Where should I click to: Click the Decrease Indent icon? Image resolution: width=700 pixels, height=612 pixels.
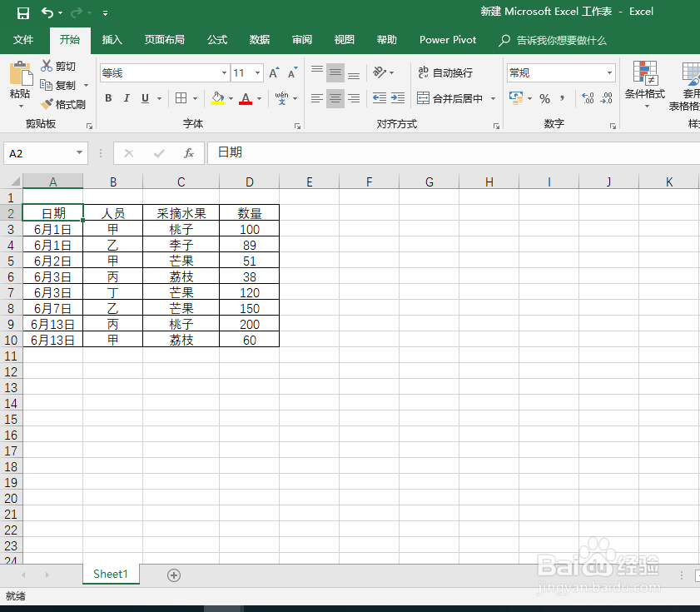click(380, 97)
